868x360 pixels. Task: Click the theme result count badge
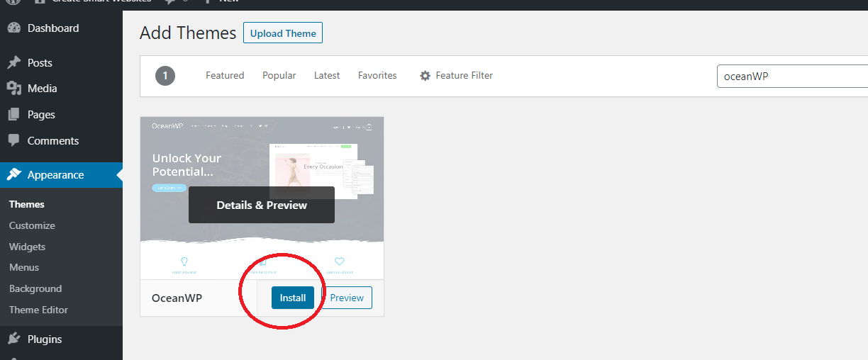pyautogui.click(x=165, y=76)
